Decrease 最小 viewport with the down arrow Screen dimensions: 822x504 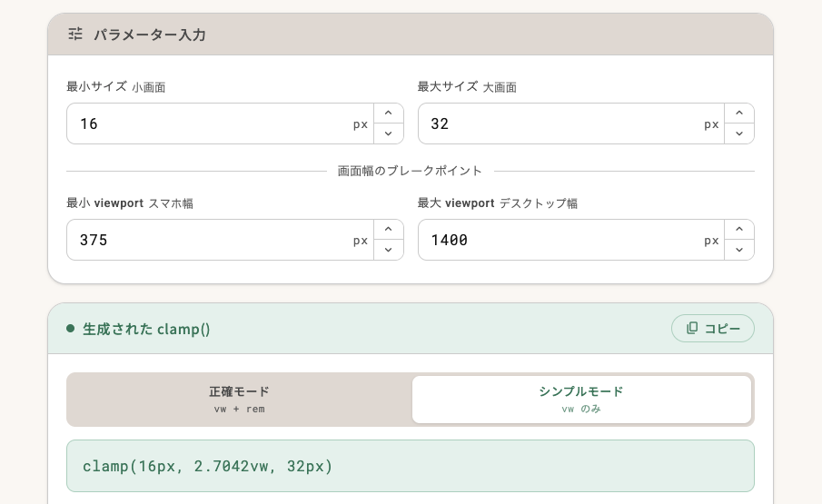pos(388,250)
